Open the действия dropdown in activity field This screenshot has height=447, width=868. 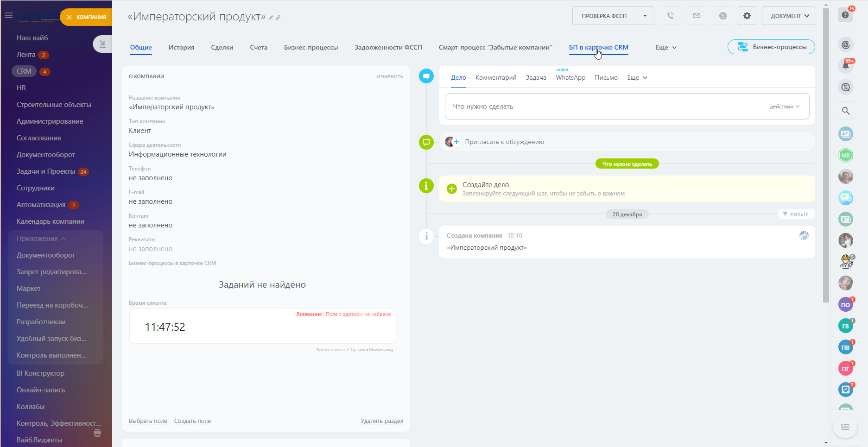784,107
